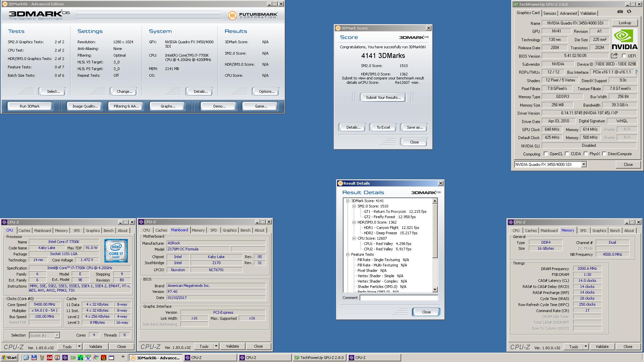Open the purple CPU-Z quick launch icon
The height and width of the screenshot is (362, 644).
pos(65,358)
